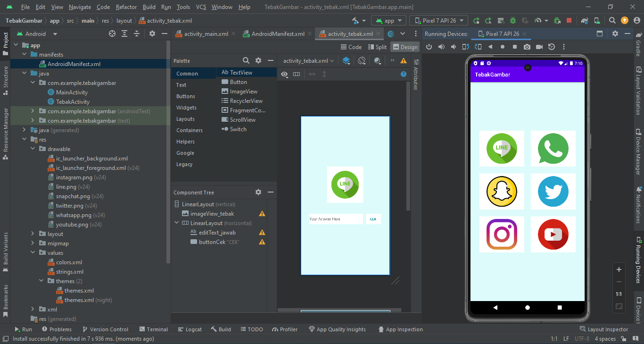Rotate emulator right icon
The width and height of the screenshot is (644, 344).
[x=478, y=47]
